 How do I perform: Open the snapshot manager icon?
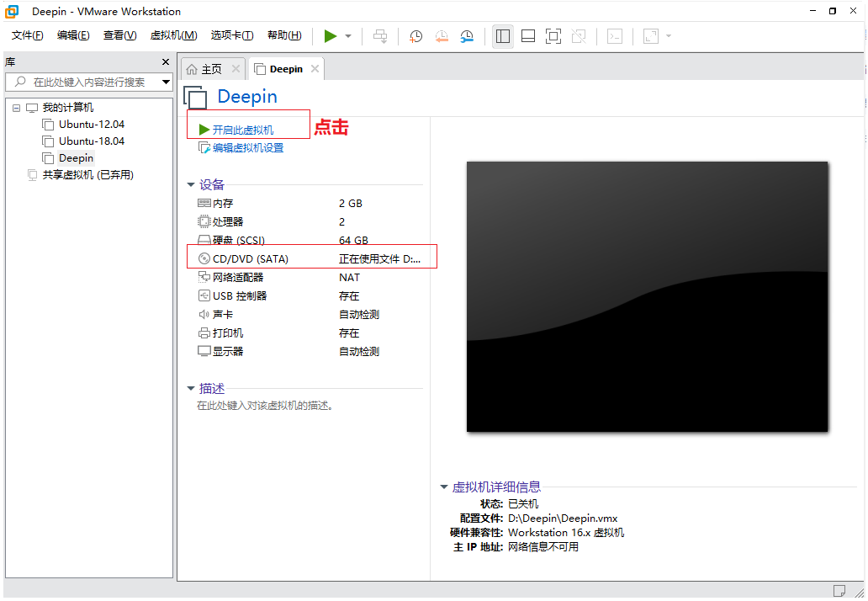point(467,36)
